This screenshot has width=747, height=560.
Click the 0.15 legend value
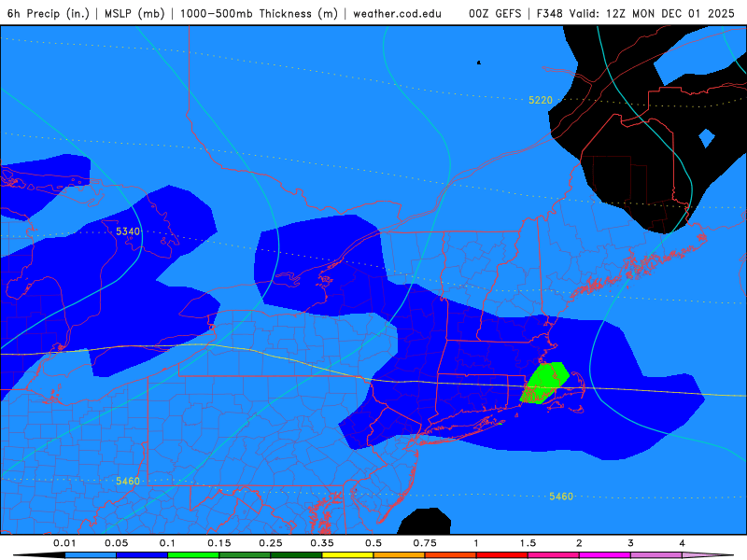(x=219, y=543)
